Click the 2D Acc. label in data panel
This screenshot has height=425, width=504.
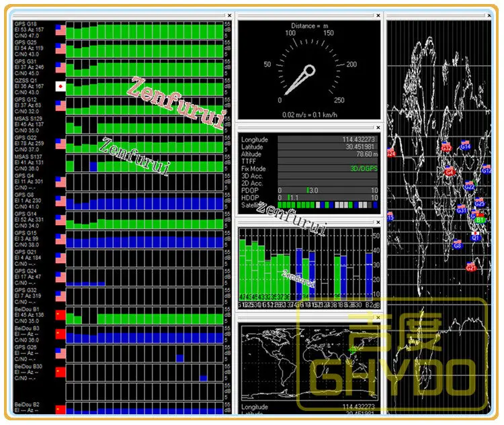252,183
